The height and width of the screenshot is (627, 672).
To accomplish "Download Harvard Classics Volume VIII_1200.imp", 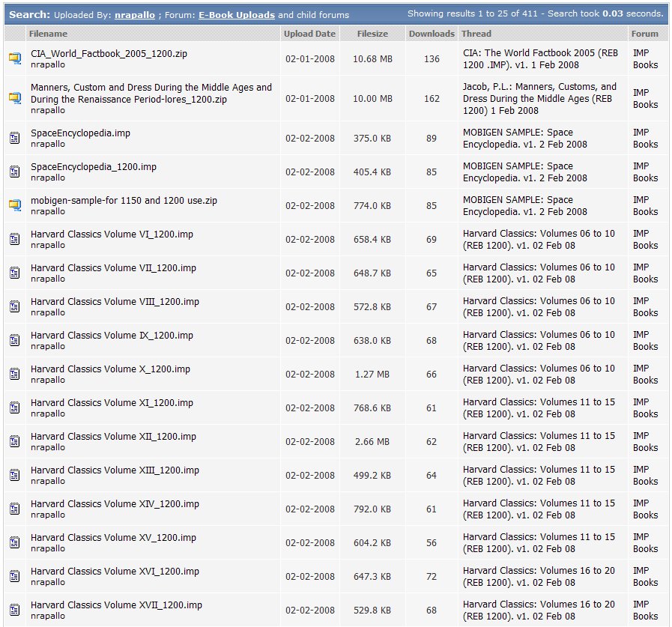I will [115, 302].
